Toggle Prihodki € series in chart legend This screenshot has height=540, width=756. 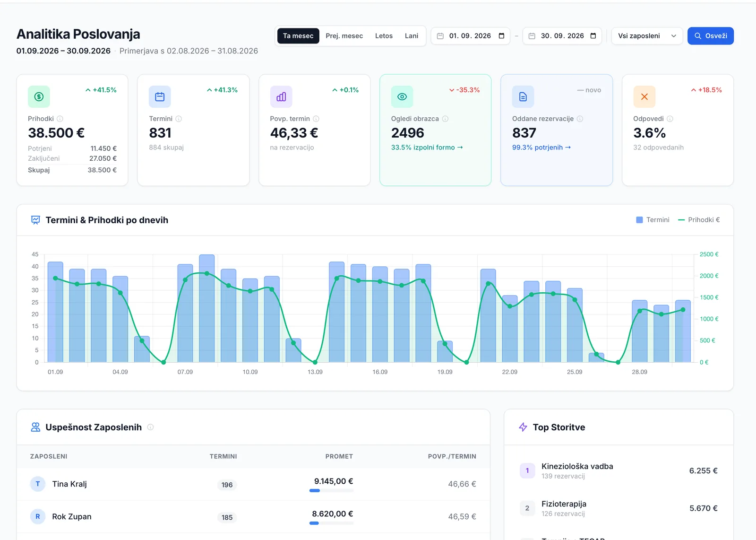[x=699, y=220]
